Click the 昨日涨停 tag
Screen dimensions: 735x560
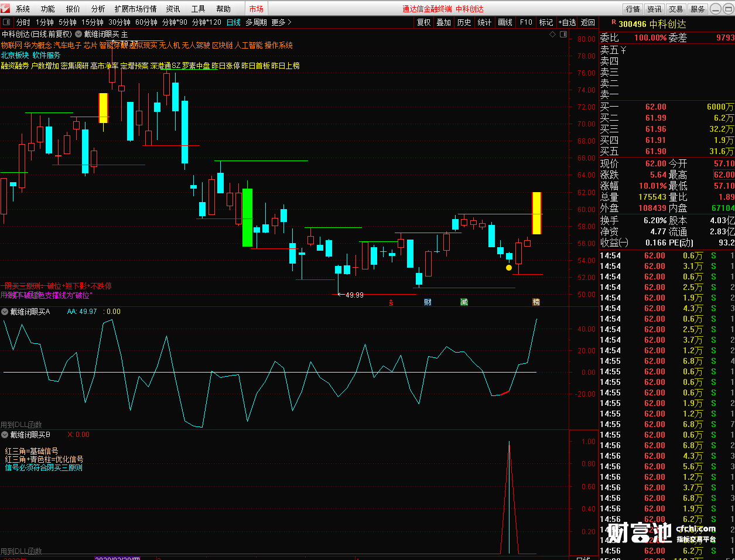click(x=226, y=66)
